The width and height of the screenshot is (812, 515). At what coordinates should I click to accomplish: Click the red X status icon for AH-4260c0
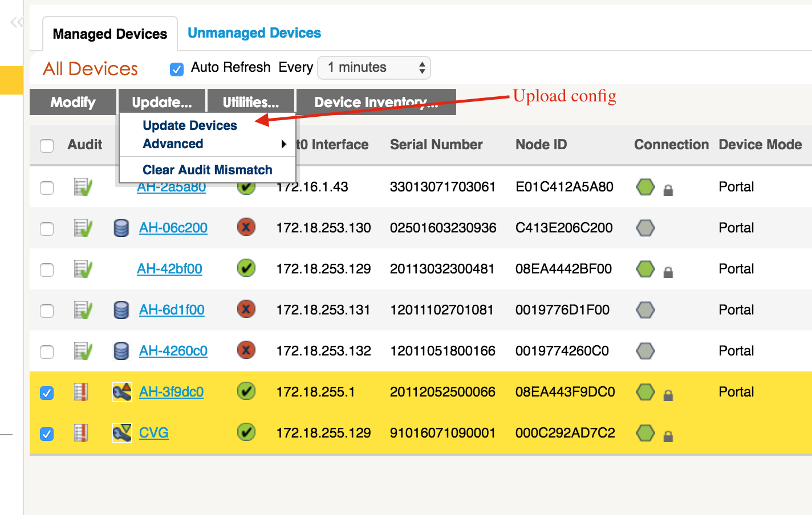(x=246, y=350)
